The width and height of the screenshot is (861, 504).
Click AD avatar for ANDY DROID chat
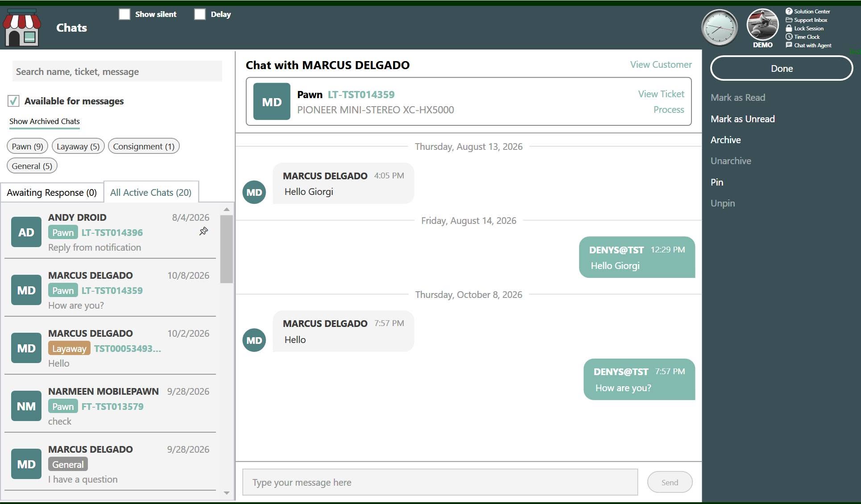tap(26, 232)
